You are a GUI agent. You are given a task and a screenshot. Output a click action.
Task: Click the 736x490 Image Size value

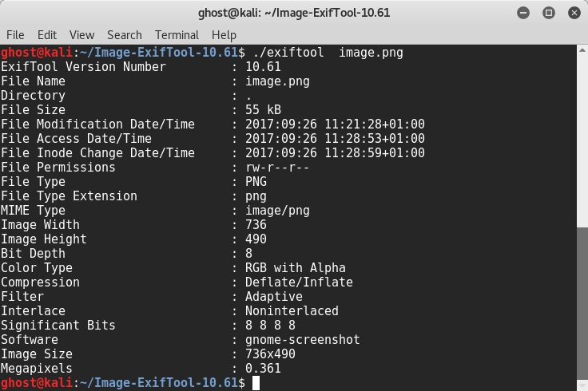270,354
